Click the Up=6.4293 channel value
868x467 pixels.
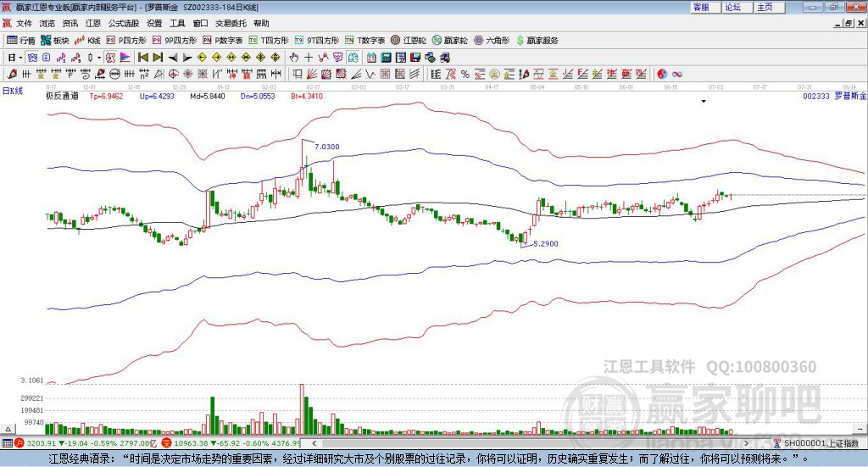[157, 97]
